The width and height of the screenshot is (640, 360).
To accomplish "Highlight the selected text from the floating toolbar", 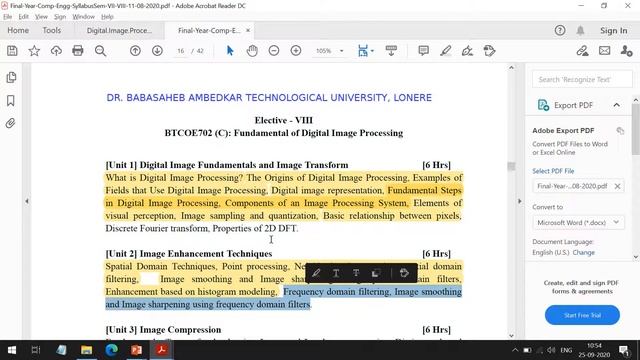I will [316, 273].
